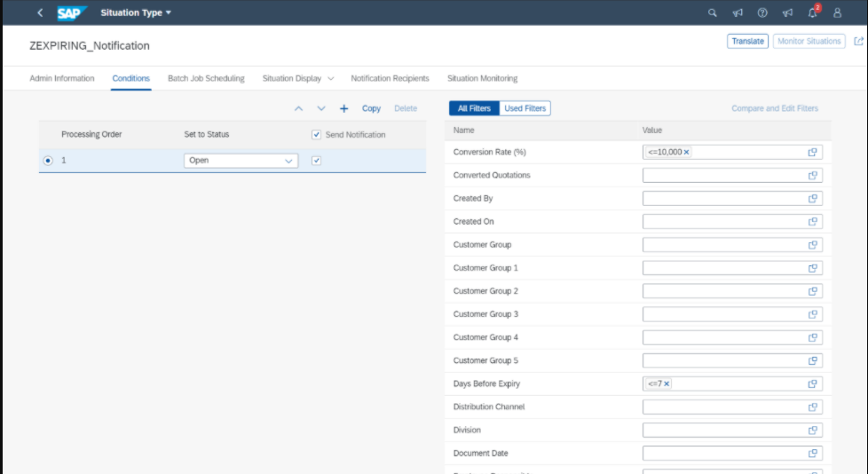Click the back arrow in SAP header
Image resolution: width=868 pixels, height=474 pixels.
(x=40, y=12)
